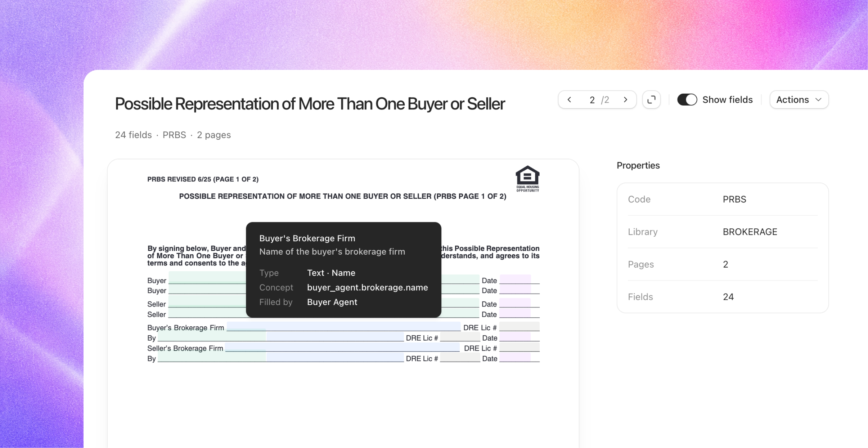
Task: Click the document title heading
Action: tap(310, 104)
